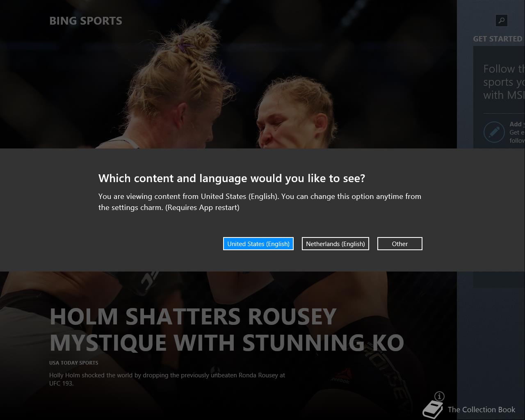Open the Holm Shatters Rousey headline
Screen dimensions: 525x420
point(227,329)
